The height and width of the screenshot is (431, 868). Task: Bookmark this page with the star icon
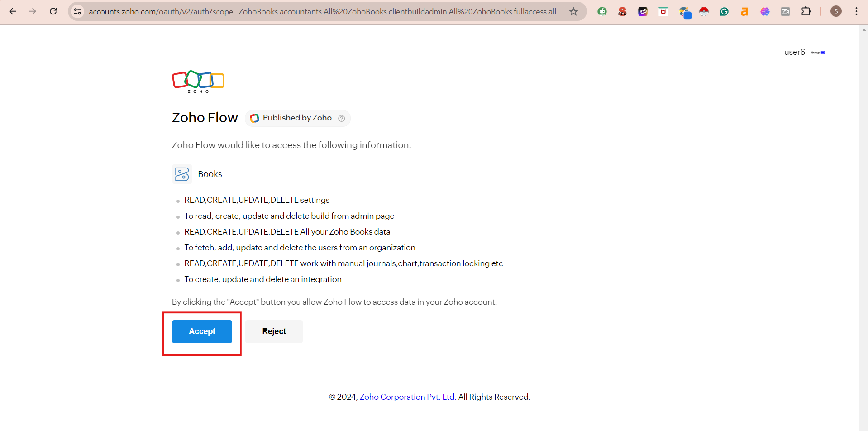(574, 11)
